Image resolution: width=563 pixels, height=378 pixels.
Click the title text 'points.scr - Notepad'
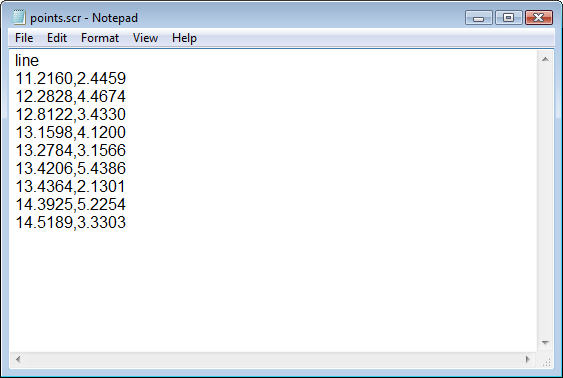[84, 18]
